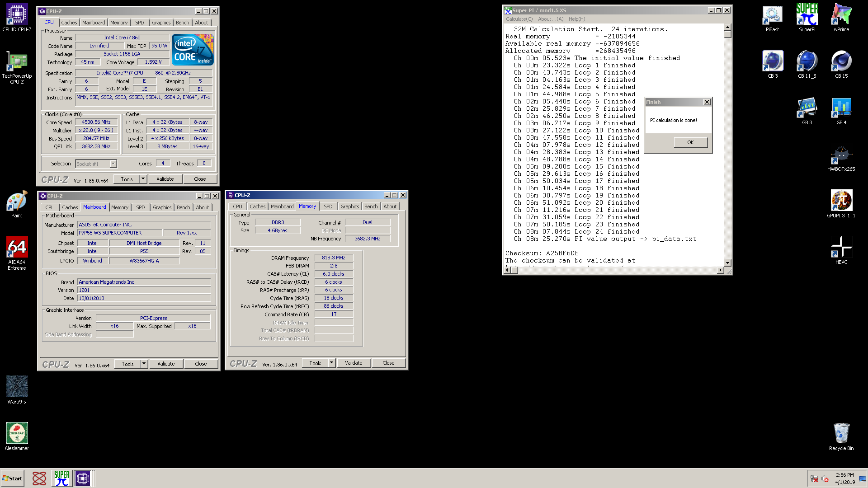Switch to Super PI taskbar button

point(62,479)
